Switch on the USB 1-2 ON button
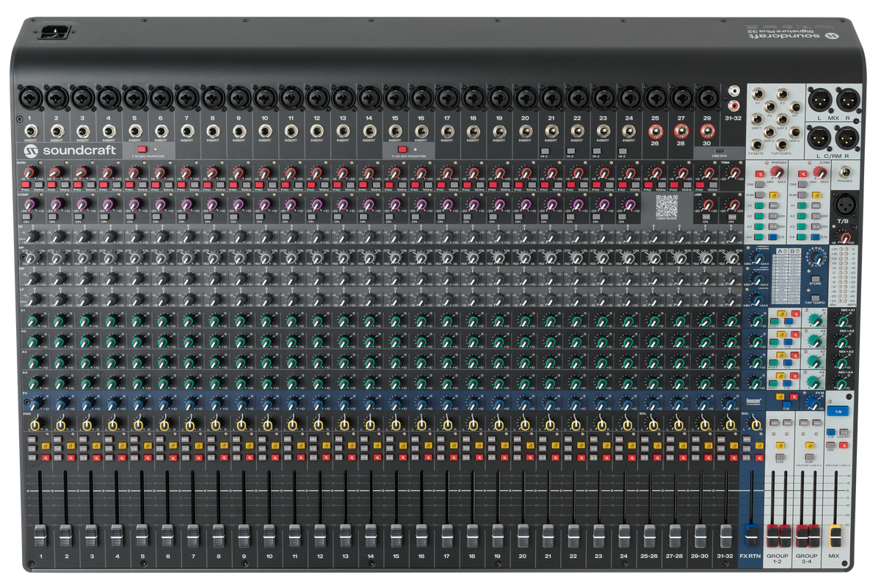 coord(706,217)
